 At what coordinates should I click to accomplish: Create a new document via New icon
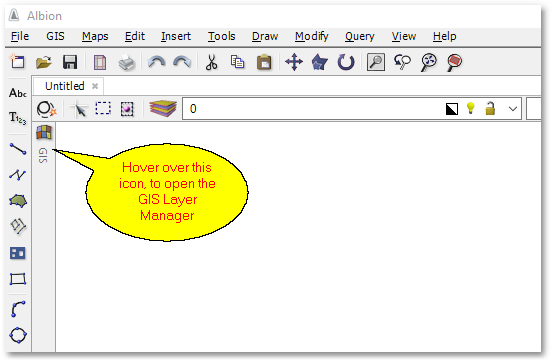(x=17, y=62)
